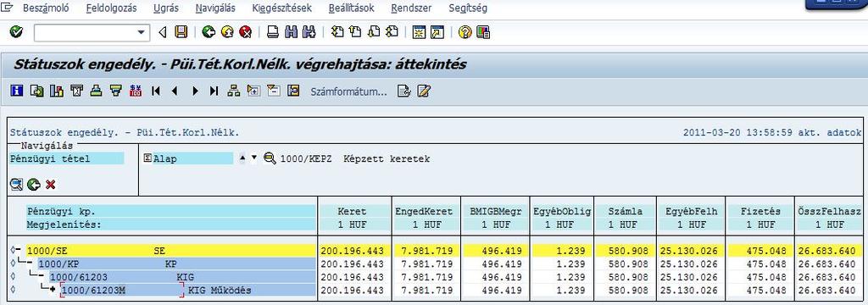Click the Print icon in standard toolbar
This screenshot has height=305, width=868.
click(x=272, y=33)
